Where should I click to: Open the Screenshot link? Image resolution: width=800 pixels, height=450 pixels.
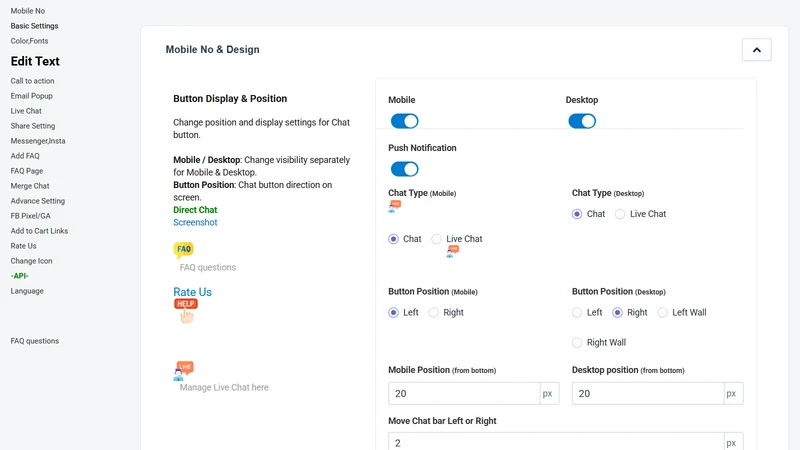pyautogui.click(x=195, y=222)
